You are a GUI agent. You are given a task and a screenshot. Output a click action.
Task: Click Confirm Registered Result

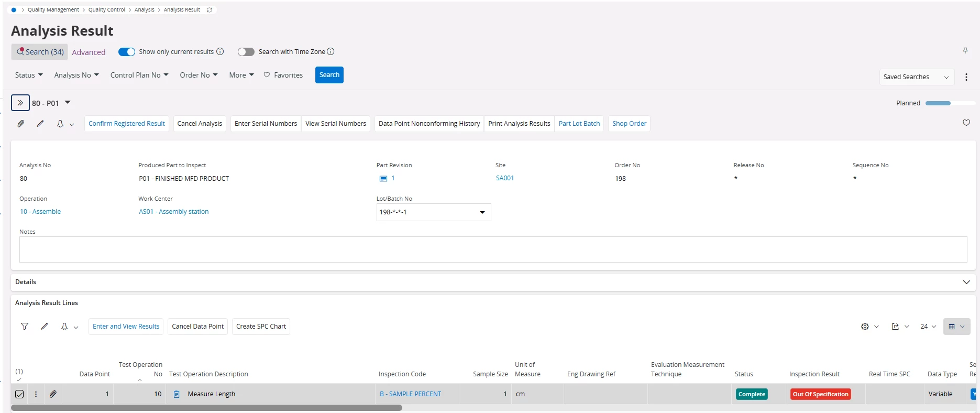[127, 124]
